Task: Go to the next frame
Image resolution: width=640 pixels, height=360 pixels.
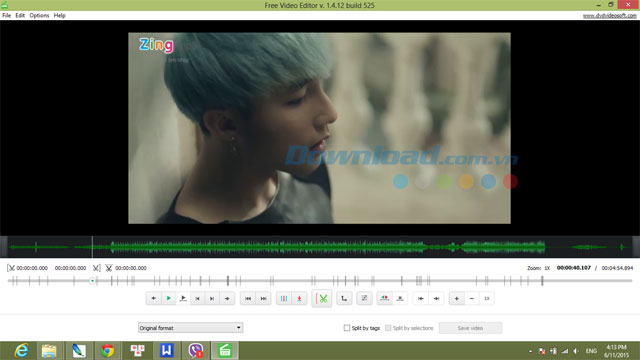Action: point(212,298)
